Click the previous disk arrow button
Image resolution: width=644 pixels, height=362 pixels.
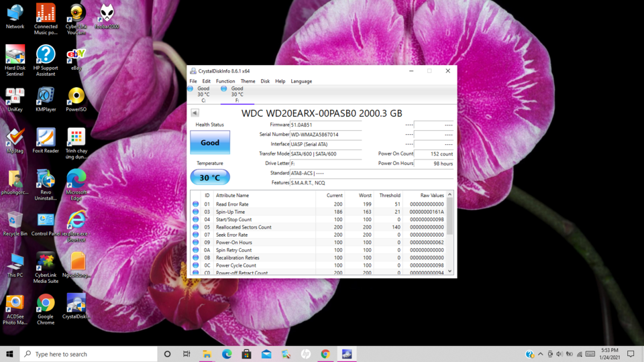tap(195, 113)
